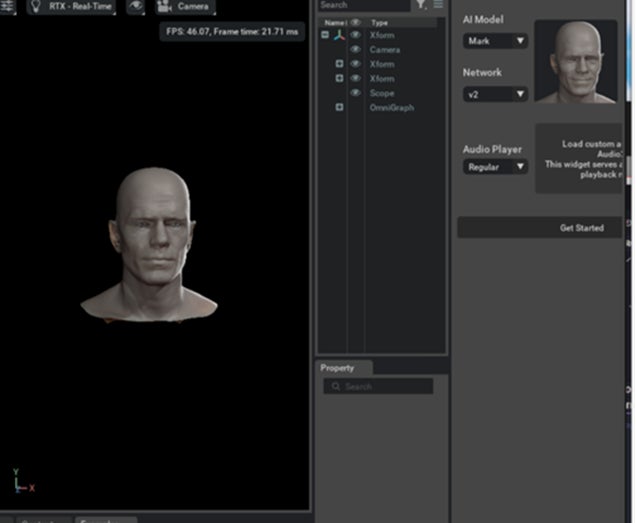Hide the Scope prim using eye icon
The width and height of the screenshot is (636, 523).
point(355,93)
